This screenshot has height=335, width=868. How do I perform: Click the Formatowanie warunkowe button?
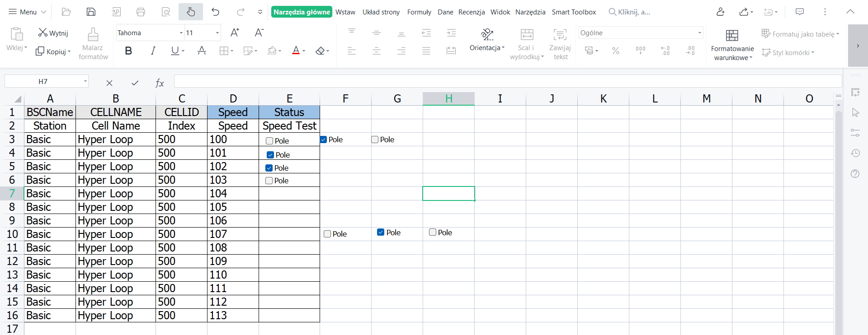pyautogui.click(x=732, y=45)
